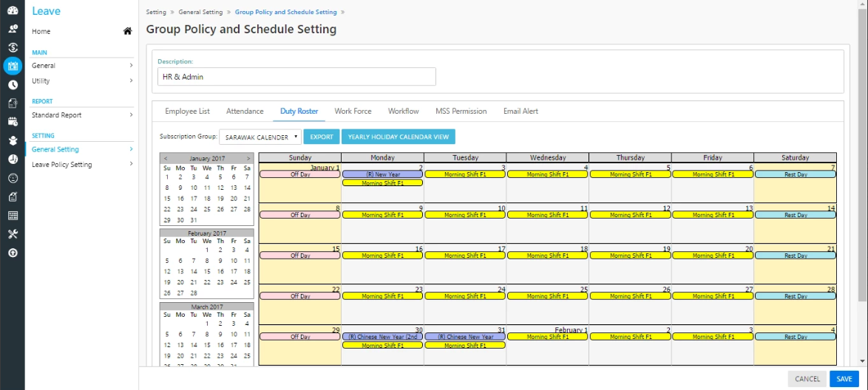Open the dashboard gauge icon in the sidebar
The image size is (868, 390).
point(12,10)
